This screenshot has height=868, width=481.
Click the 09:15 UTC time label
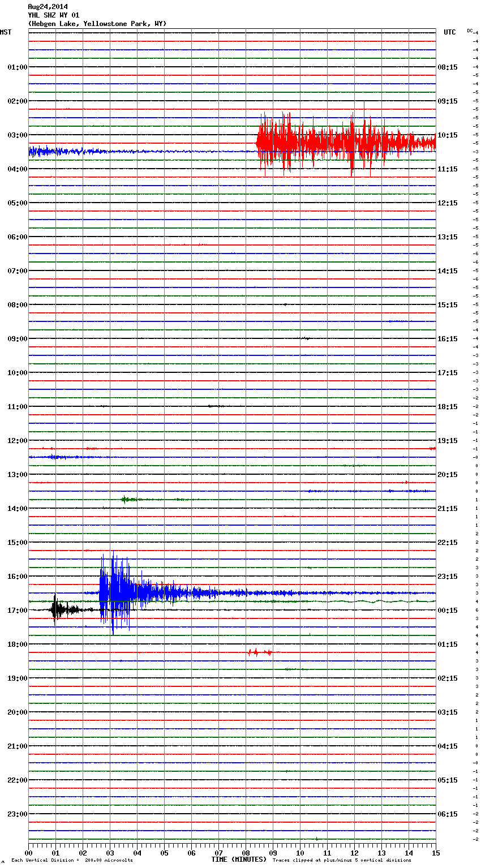(448, 101)
